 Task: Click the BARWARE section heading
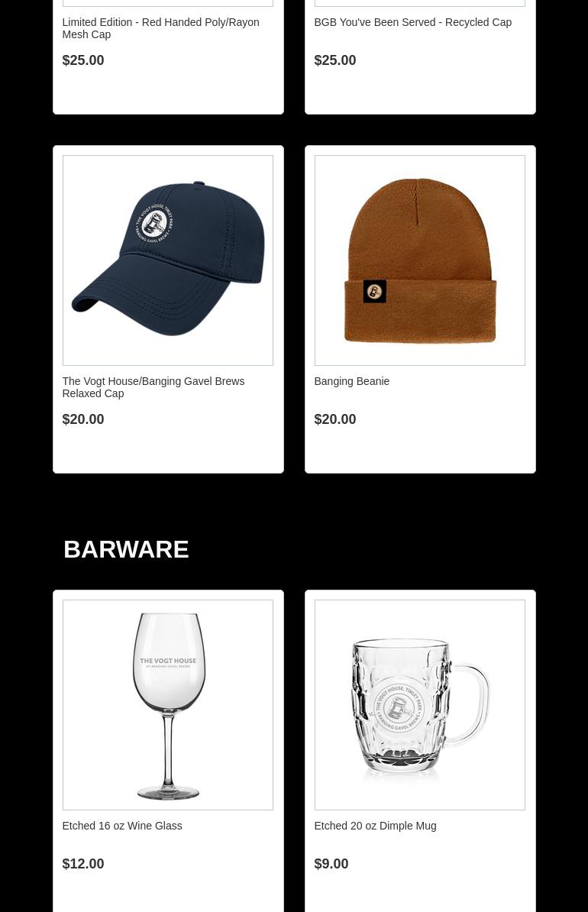tap(126, 549)
